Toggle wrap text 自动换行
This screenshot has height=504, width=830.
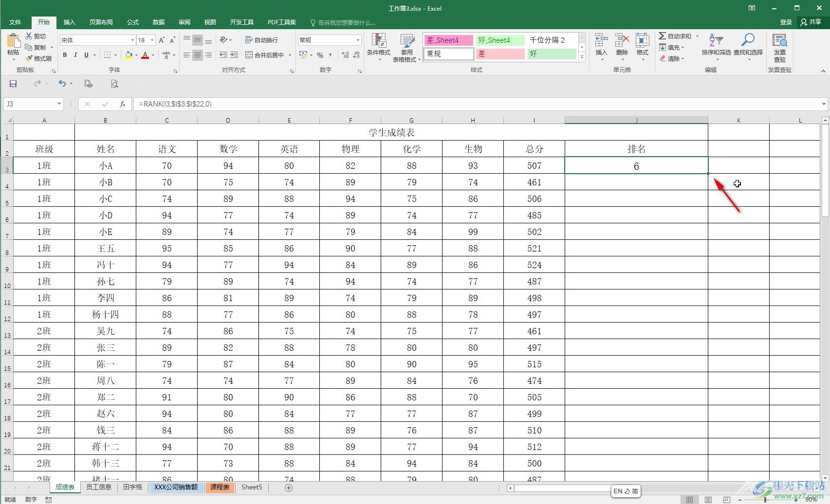click(x=262, y=40)
